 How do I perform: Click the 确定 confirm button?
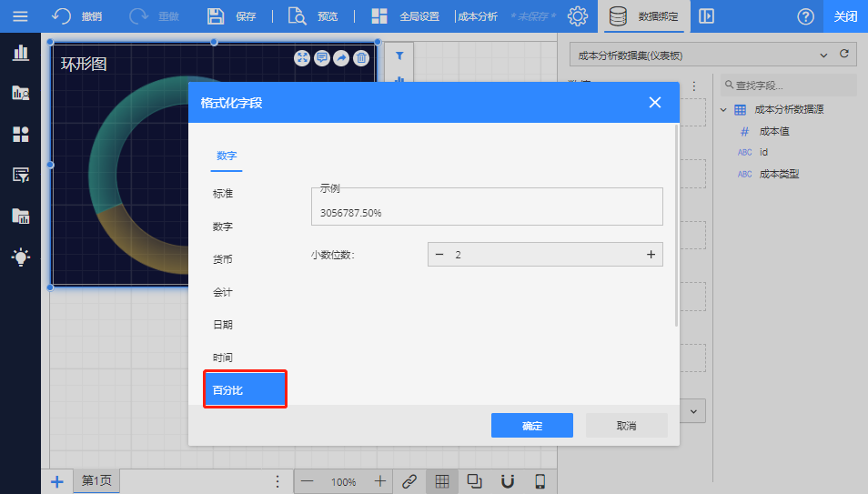click(531, 426)
